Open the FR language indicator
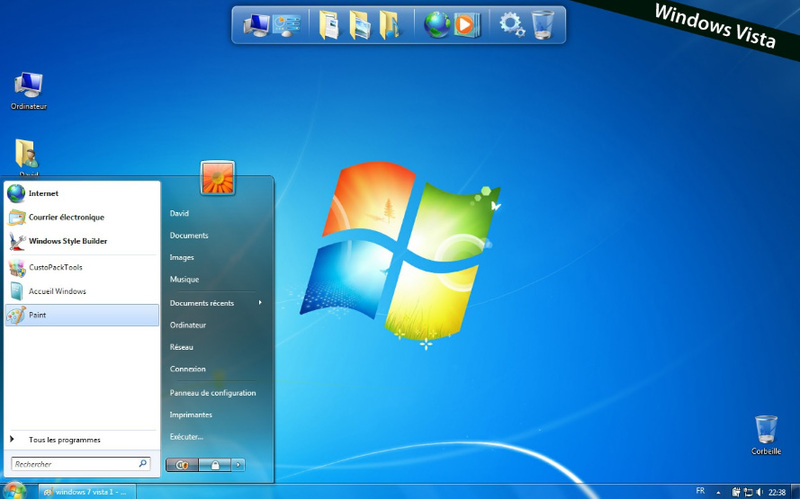Viewport: 800px width, 499px height. click(701, 491)
